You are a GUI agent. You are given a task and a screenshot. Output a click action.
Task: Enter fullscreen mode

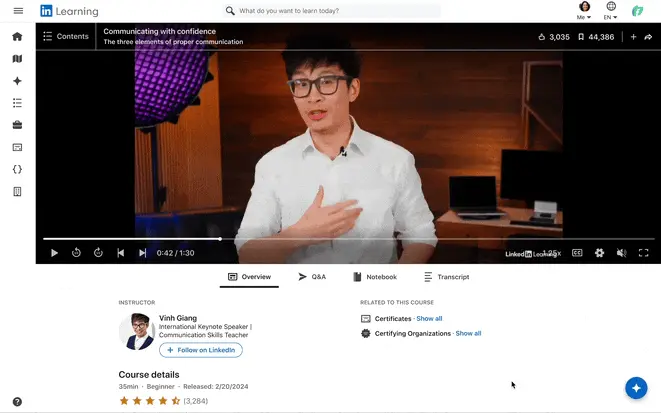tap(643, 253)
